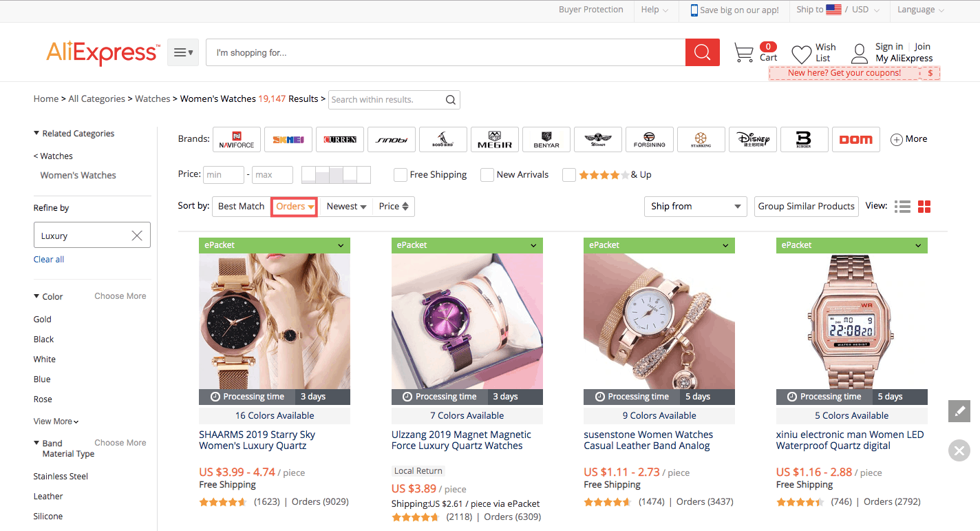
Task: Select the NAVIFORCE brand logo
Action: click(x=237, y=139)
